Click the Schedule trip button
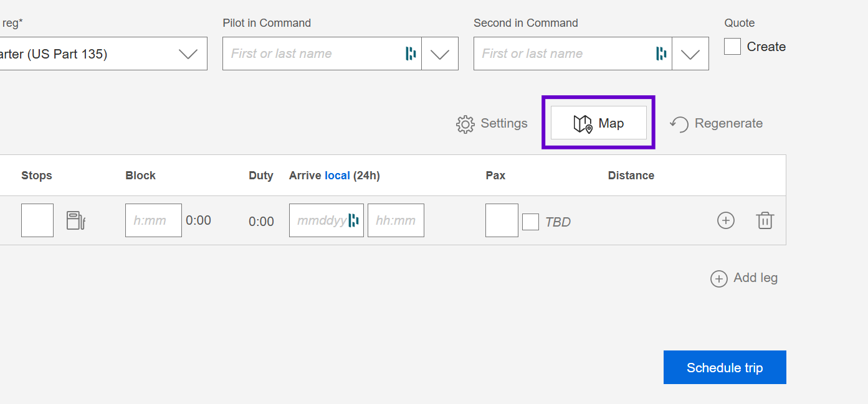This screenshot has height=404, width=868. pos(725,367)
